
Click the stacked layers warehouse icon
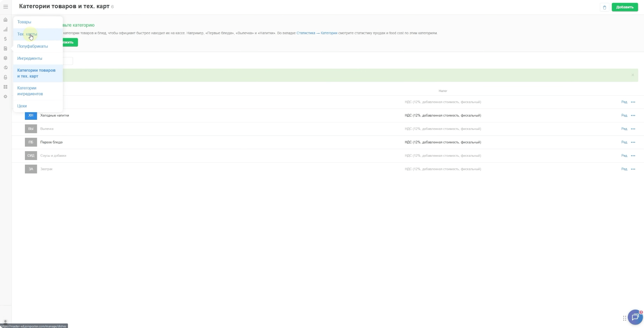point(5,58)
